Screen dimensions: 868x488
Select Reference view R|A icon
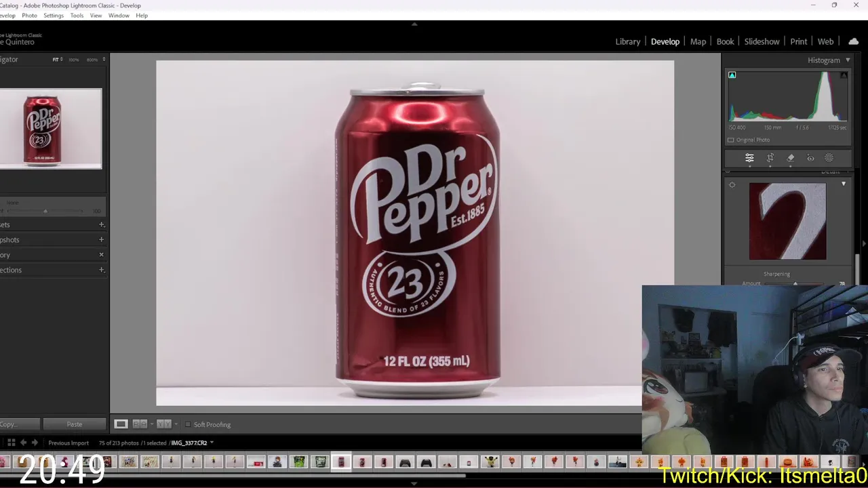pyautogui.click(x=139, y=424)
